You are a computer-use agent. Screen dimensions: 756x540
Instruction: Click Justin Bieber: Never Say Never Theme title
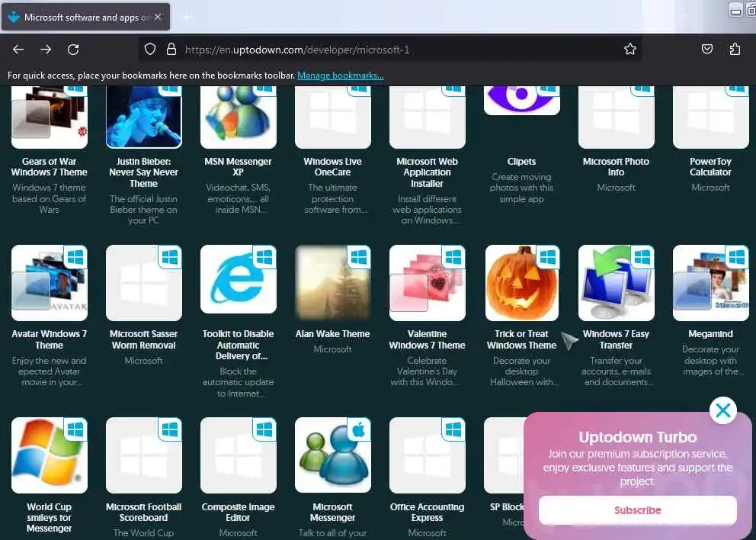[x=144, y=172]
